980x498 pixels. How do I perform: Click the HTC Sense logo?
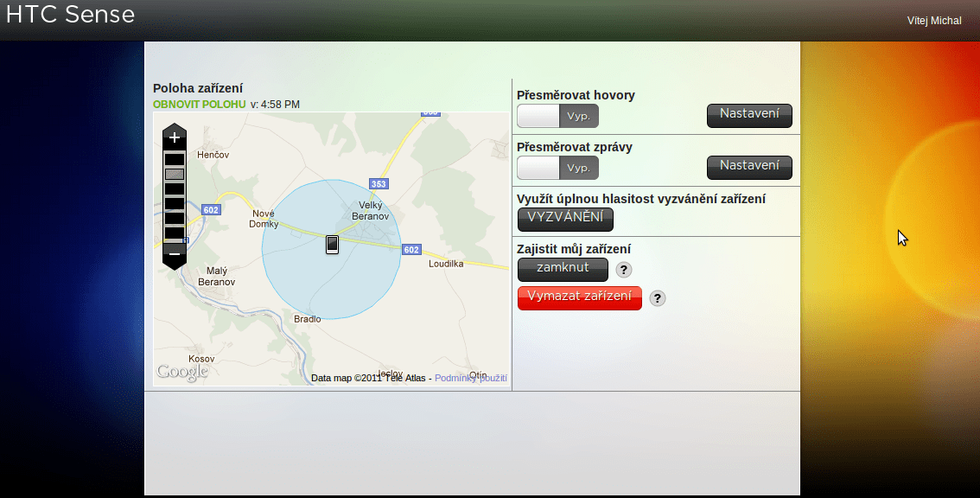coord(70,15)
